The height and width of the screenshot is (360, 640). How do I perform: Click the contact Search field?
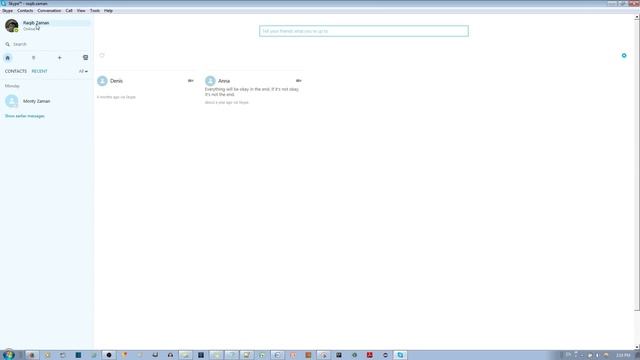[x=47, y=44]
